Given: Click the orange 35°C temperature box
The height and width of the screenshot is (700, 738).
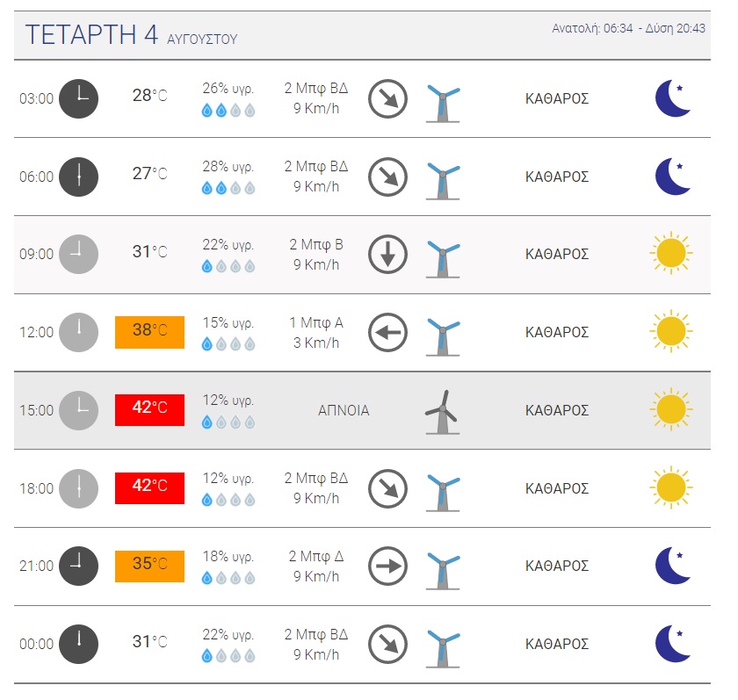Looking at the screenshot, I should 149,566.
